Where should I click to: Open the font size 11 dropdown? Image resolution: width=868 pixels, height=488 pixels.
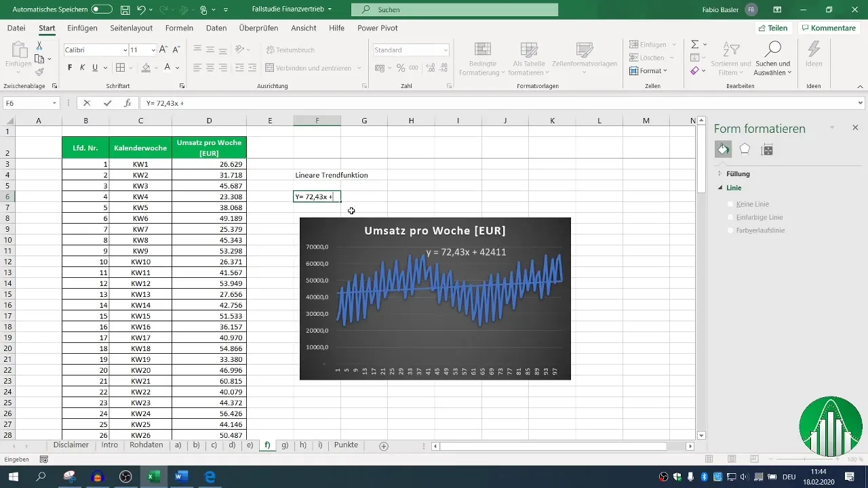[153, 50]
